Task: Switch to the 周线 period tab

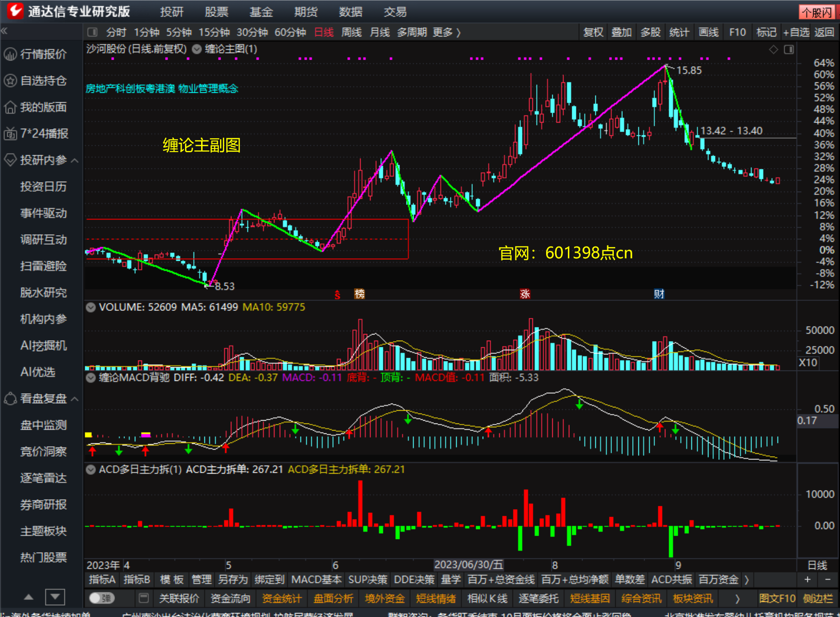Action: 352,32
